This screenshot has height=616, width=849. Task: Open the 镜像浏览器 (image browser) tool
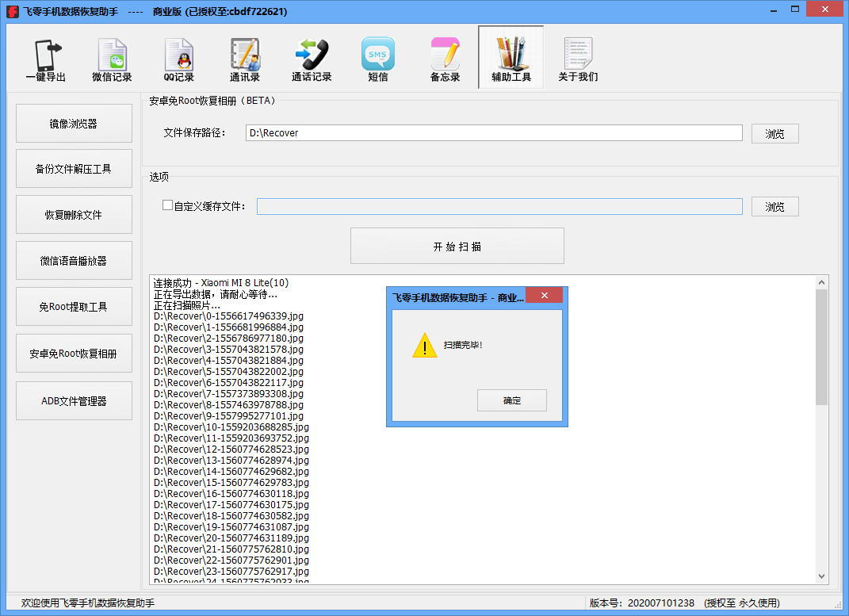click(x=74, y=123)
